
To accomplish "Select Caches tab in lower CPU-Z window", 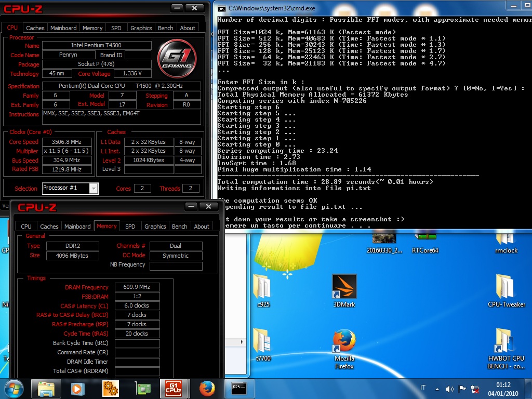I will (x=49, y=227).
